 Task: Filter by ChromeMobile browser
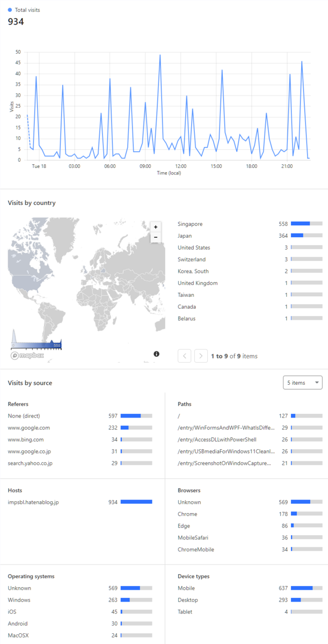point(250,550)
